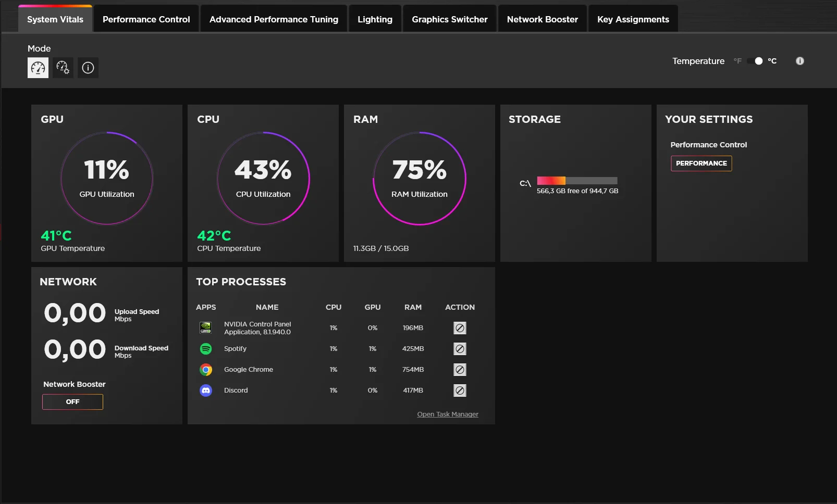The width and height of the screenshot is (837, 504).
Task: Open Task Manager link
Action: pos(448,414)
